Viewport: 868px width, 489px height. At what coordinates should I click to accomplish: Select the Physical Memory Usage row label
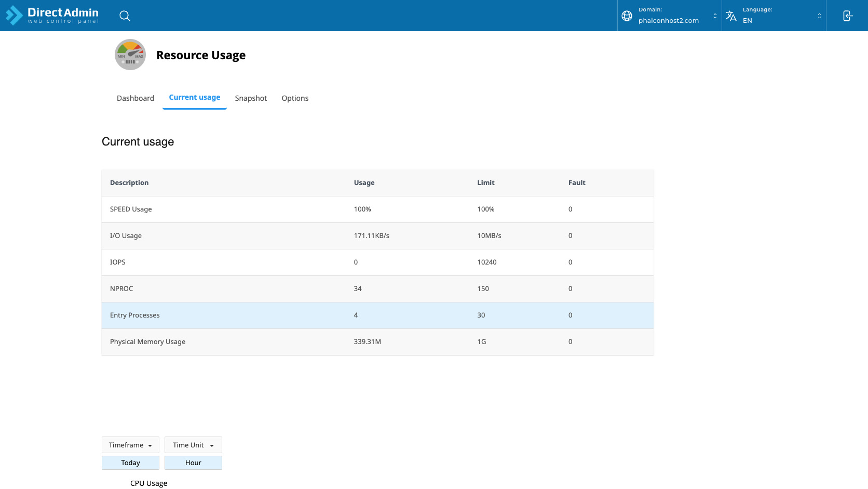pyautogui.click(x=147, y=341)
